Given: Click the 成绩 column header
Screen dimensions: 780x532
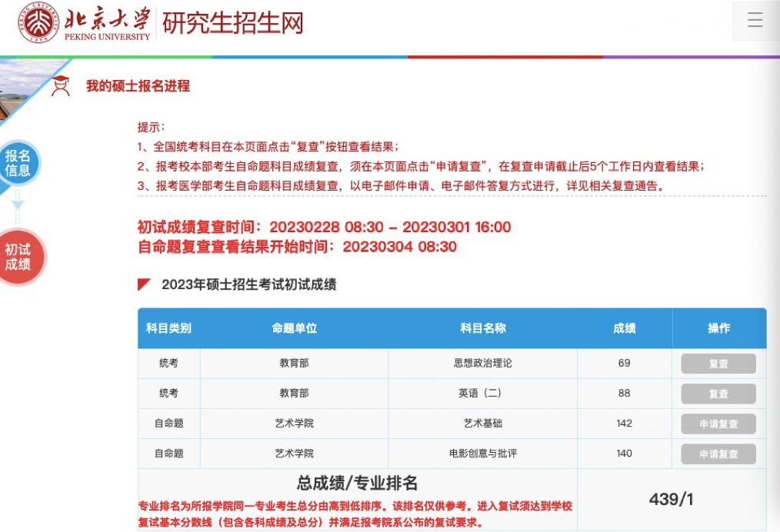Looking at the screenshot, I should click(x=625, y=328).
